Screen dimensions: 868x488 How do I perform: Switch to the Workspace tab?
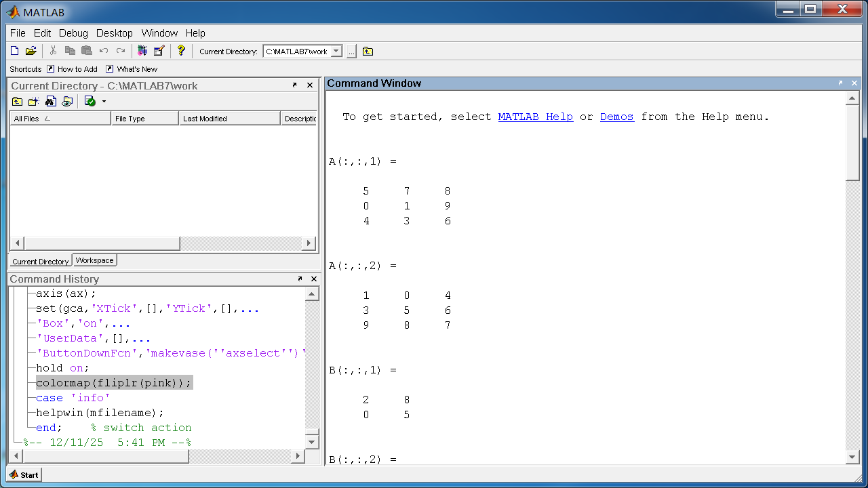click(94, 260)
